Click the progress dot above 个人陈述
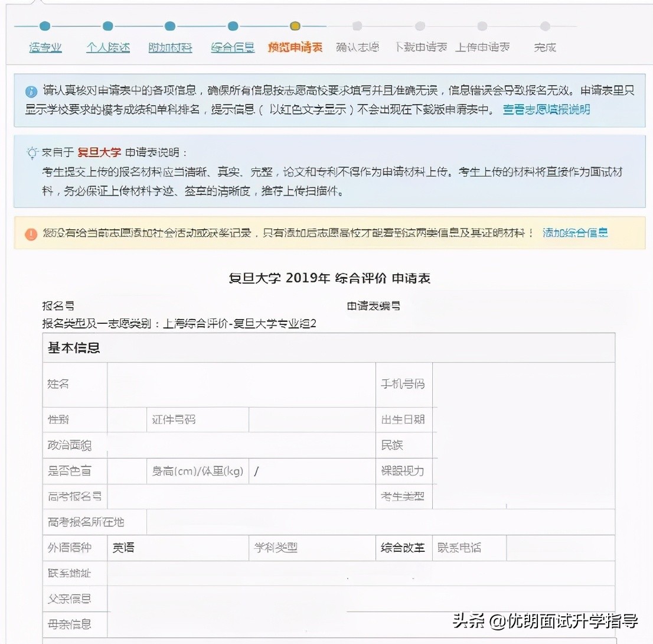Image resolution: width=653 pixels, height=644 pixels. coord(108,26)
